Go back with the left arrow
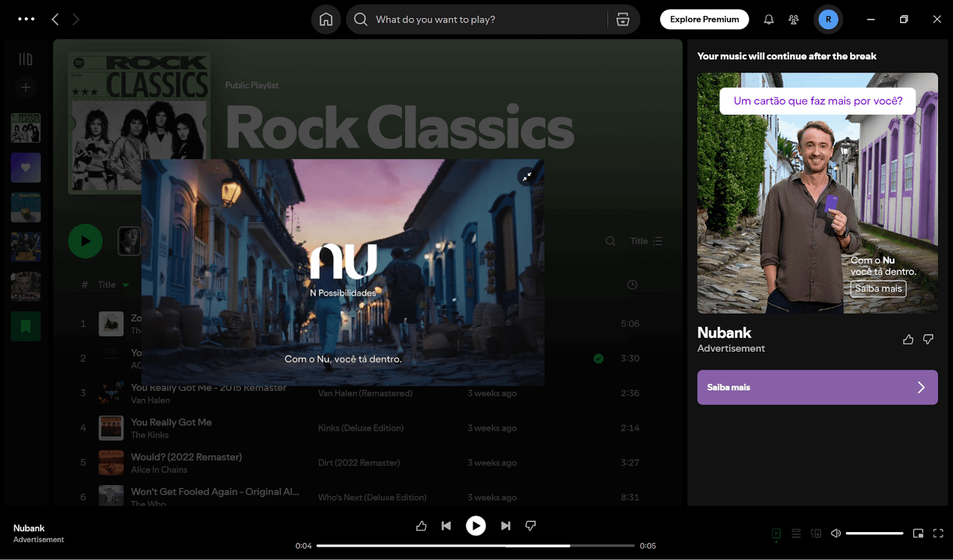This screenshot has height=560, width=953. coord(55,20)
